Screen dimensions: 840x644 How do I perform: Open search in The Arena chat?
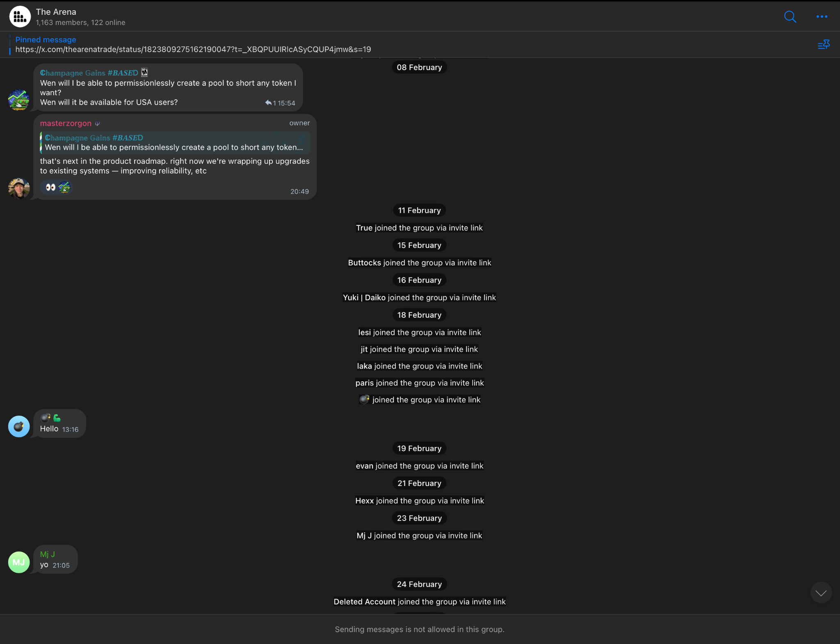pos(790,17)
